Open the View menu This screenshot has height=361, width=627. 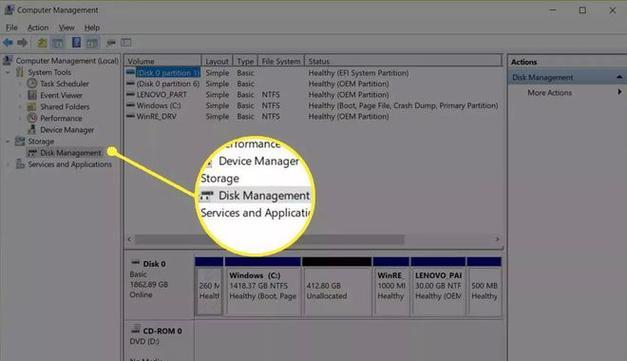pyautogui.click(x=66, y=28)
